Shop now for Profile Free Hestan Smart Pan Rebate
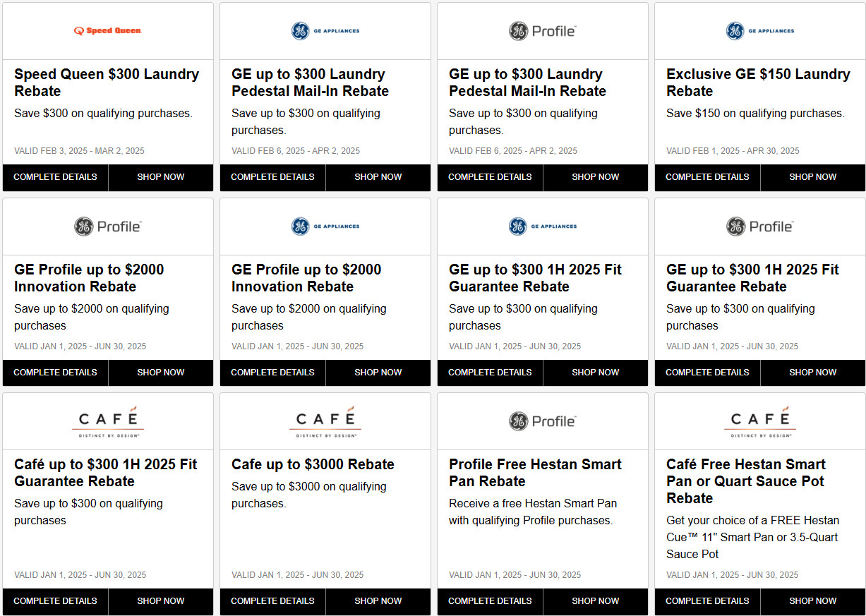 596,601
